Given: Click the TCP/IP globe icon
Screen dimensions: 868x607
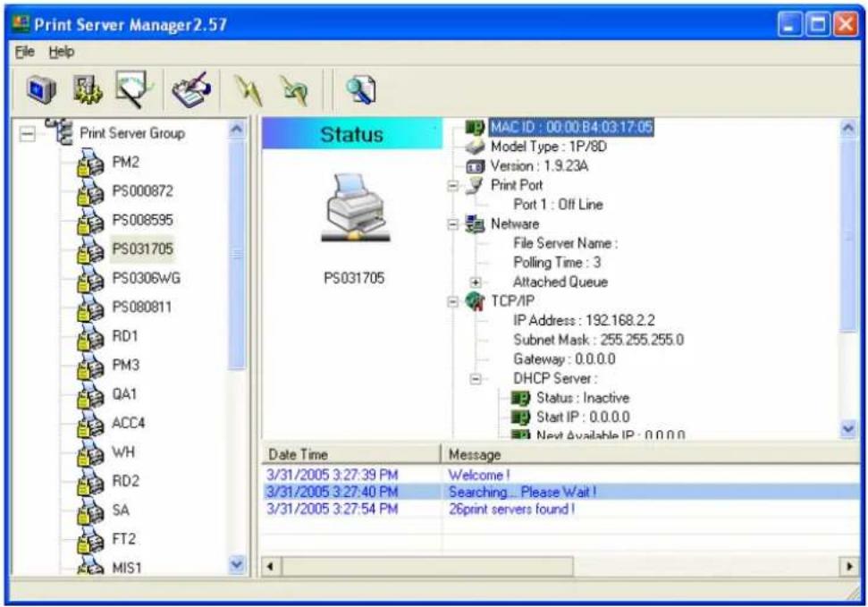Looking at the screenshot, I should coord(475,300).
